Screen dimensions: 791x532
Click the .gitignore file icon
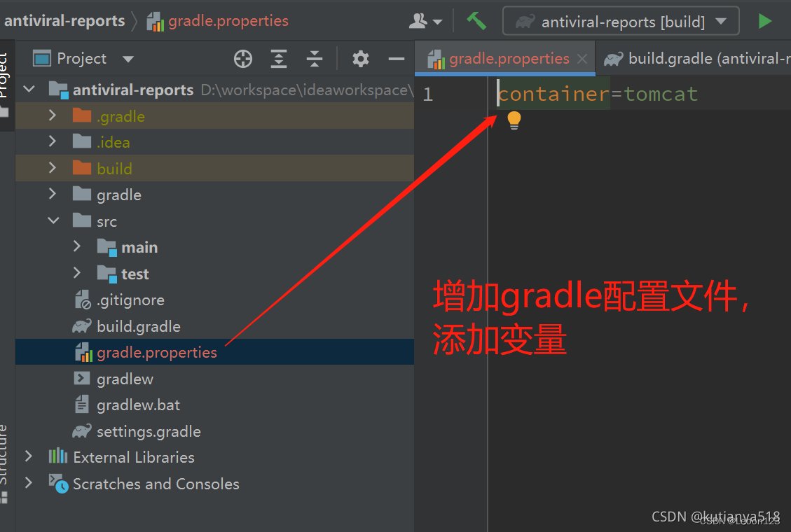(x=83, y=300)
